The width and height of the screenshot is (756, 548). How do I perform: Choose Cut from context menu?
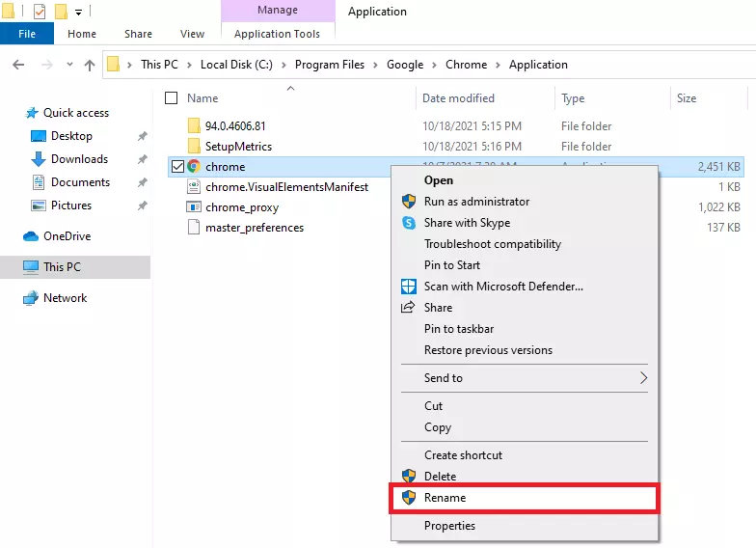525,405
